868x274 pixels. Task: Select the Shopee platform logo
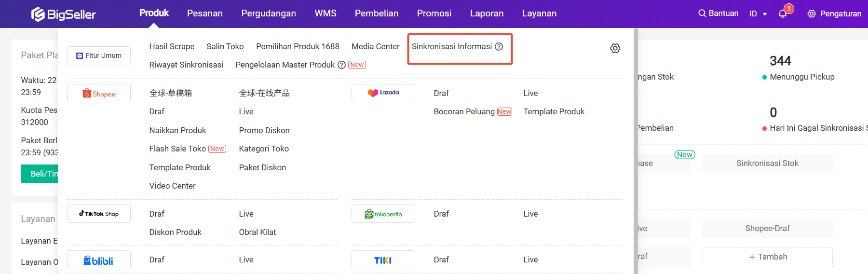click(99, 94)
